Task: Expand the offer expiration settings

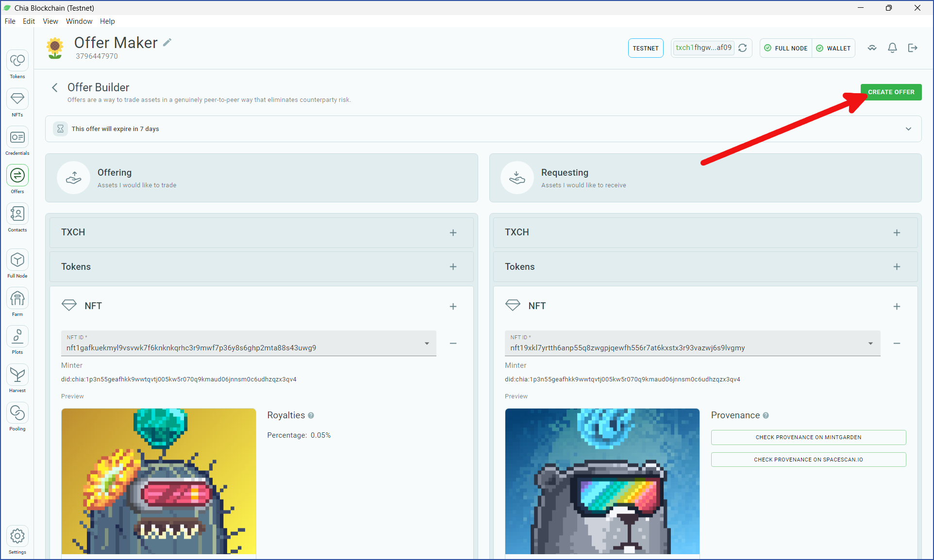Action: [908, 129]
